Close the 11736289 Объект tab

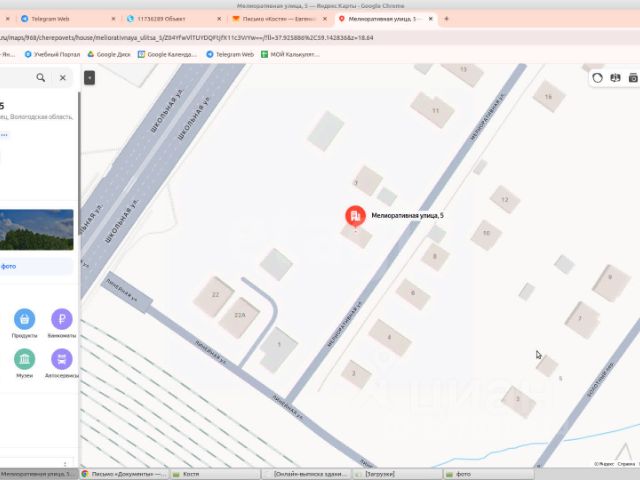(219, 19)
